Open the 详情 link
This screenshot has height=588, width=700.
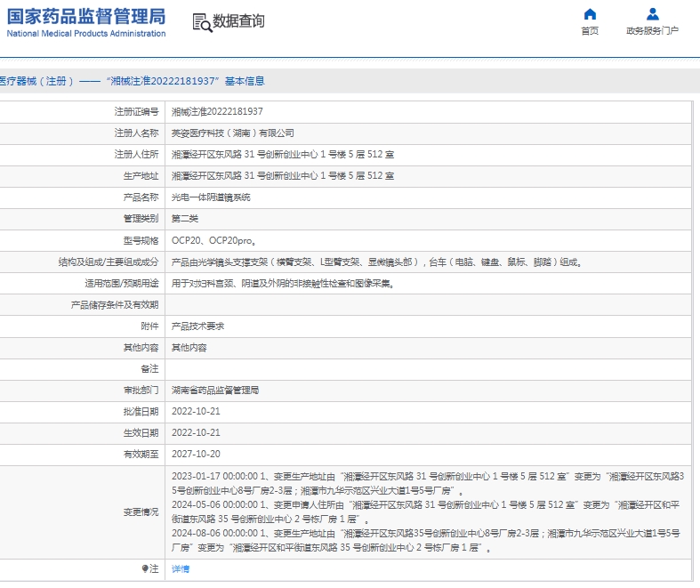tap(181, 568)
